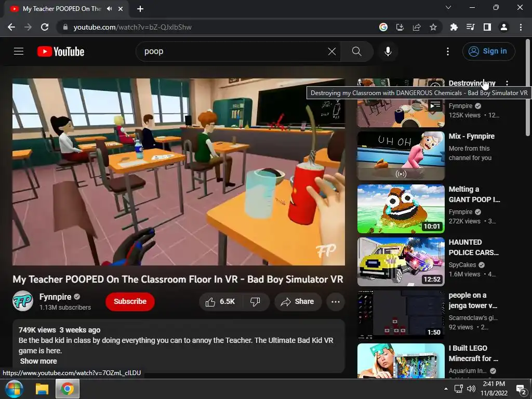Open Windows Start menu
Image resolution: width=532 pixels, height=399 pixels.
pos(14,389)
